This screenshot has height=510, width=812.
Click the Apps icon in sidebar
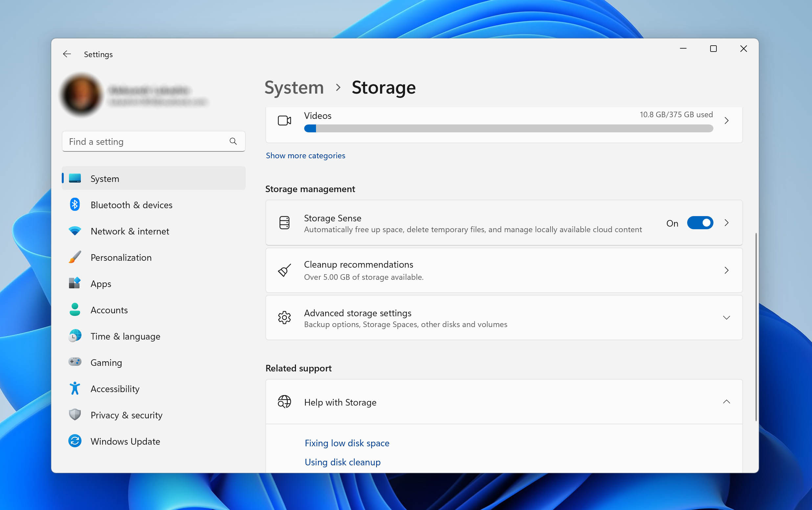click(75, 283)
